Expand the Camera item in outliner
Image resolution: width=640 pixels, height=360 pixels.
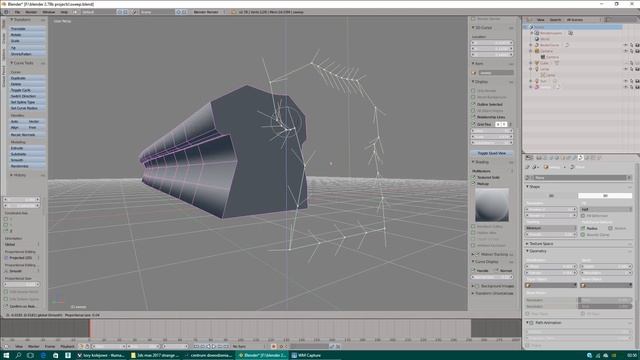531,51
